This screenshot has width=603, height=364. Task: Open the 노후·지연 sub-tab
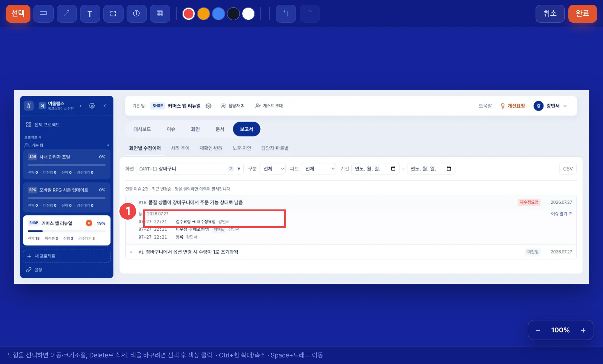[x=242, y=148]
